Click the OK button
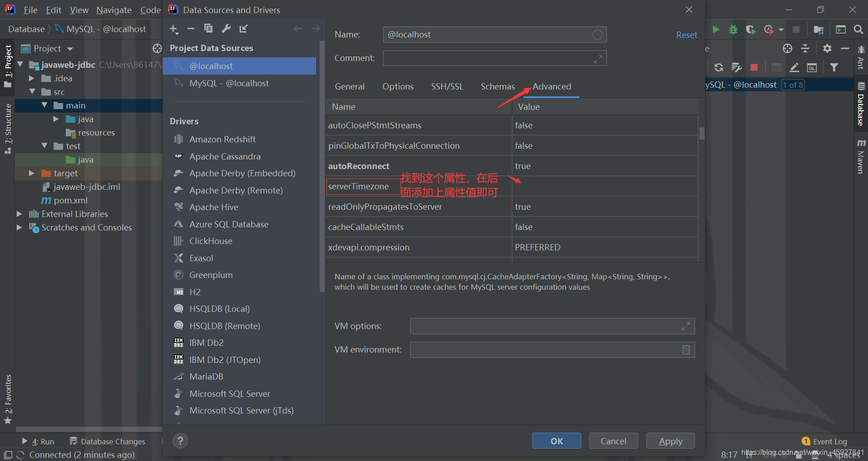The width and height of the screenshot is (868, 461). click(557, 441)
